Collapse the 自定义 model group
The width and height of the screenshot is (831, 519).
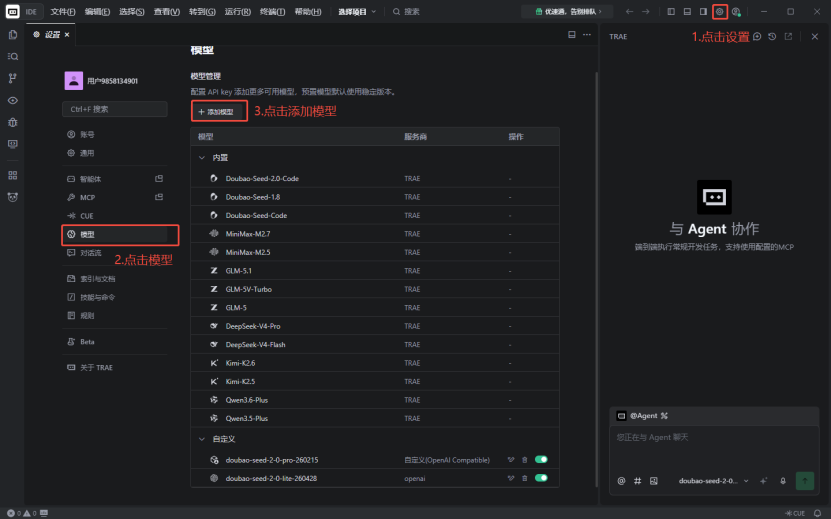(x=202, y=439)
